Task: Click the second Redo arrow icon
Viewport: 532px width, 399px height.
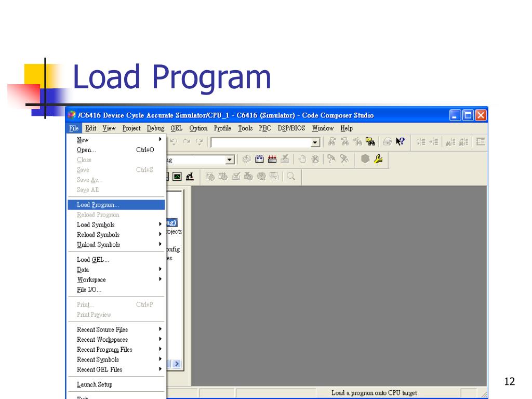Action: (199, 142)
